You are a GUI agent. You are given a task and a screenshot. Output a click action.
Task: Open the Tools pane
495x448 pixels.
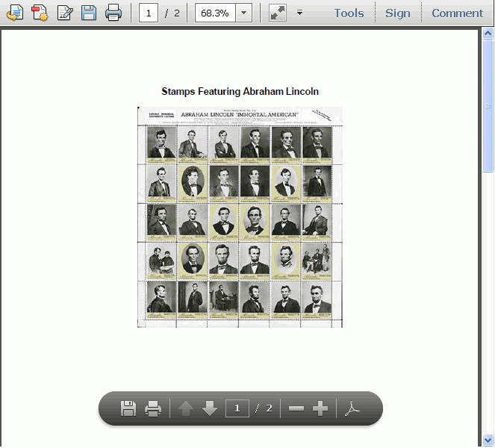click(x=349, y=13)
